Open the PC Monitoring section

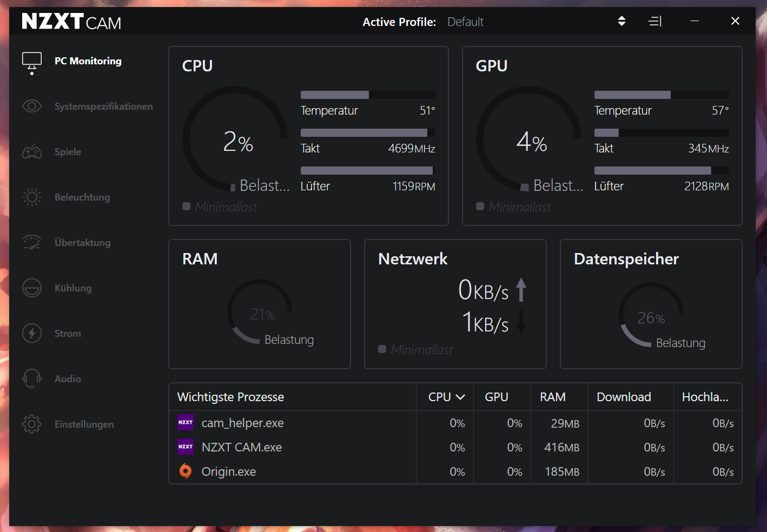click(88, 61)
